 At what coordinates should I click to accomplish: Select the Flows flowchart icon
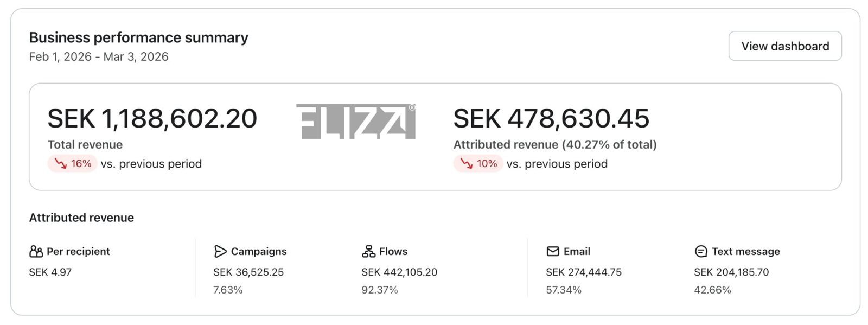click(369, 251)
